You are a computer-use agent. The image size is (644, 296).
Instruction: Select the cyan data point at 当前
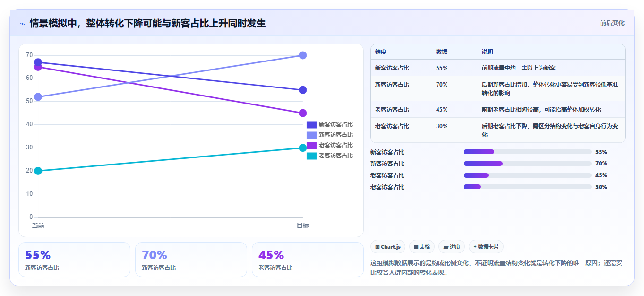38,171
